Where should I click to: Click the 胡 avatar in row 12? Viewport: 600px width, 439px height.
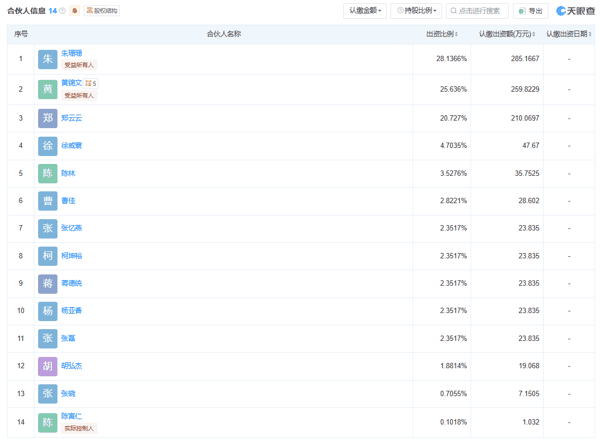pos(47,366)
